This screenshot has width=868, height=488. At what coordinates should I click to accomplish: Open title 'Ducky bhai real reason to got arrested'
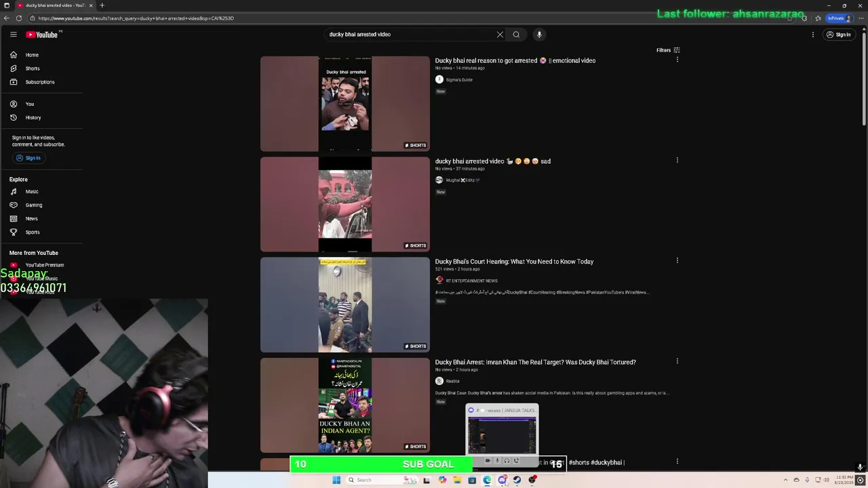(515, 60)
